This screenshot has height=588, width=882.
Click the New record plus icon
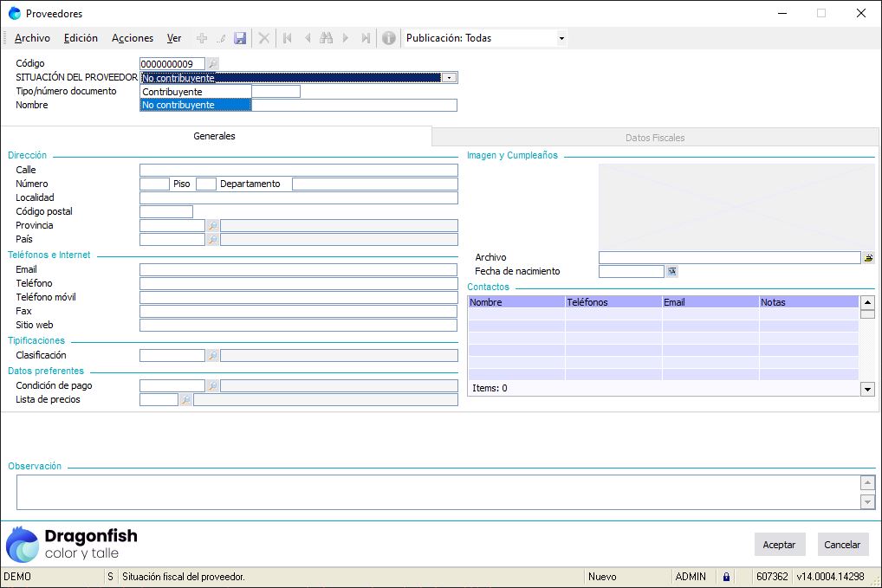coord(202,38)
